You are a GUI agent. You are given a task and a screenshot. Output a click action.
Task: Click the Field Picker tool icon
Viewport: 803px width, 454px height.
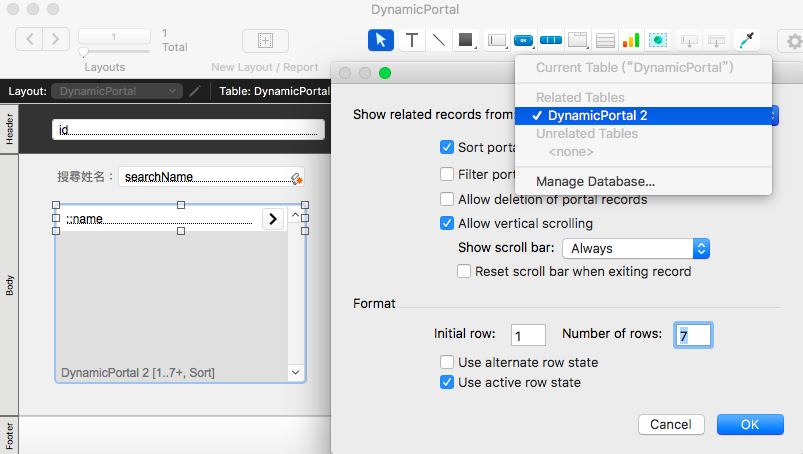click(689, 40)
